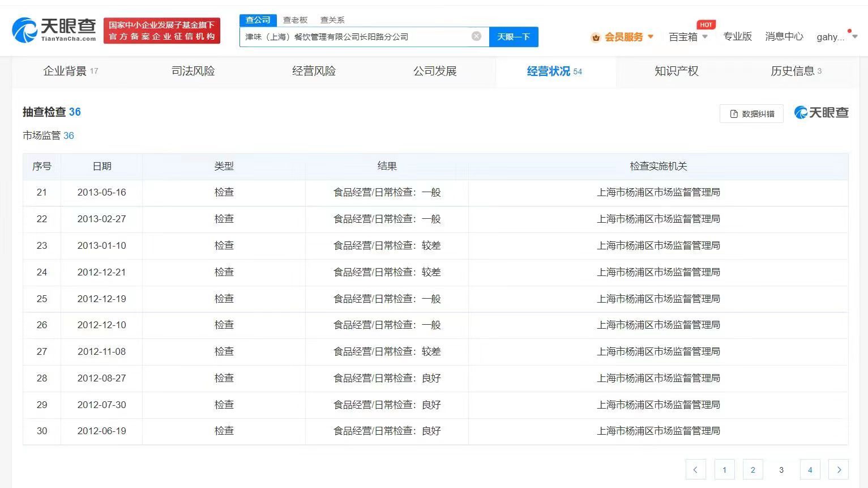
Task: Open the 国家中小企业发展子基金 red banner
Action: [162, 31]
